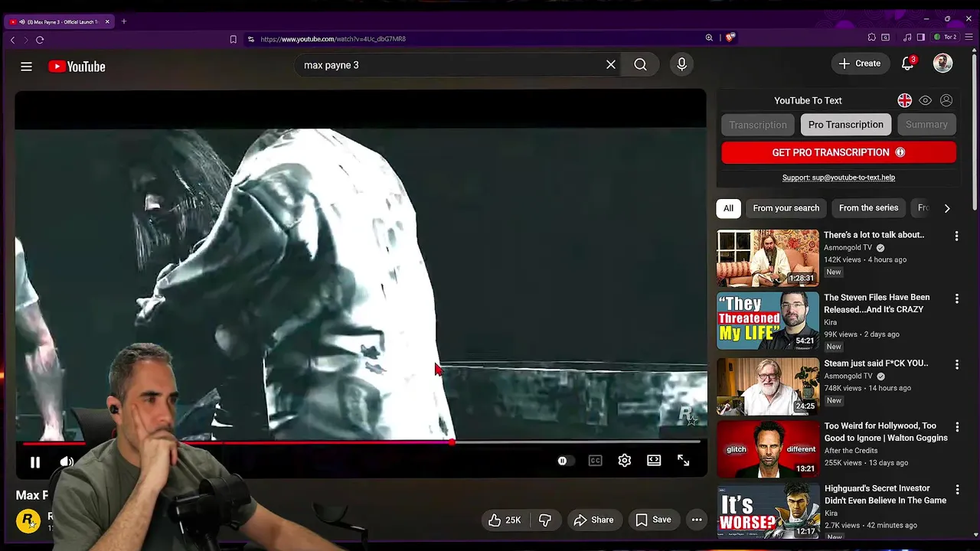Click the browser URL address field

pos(475,39)
